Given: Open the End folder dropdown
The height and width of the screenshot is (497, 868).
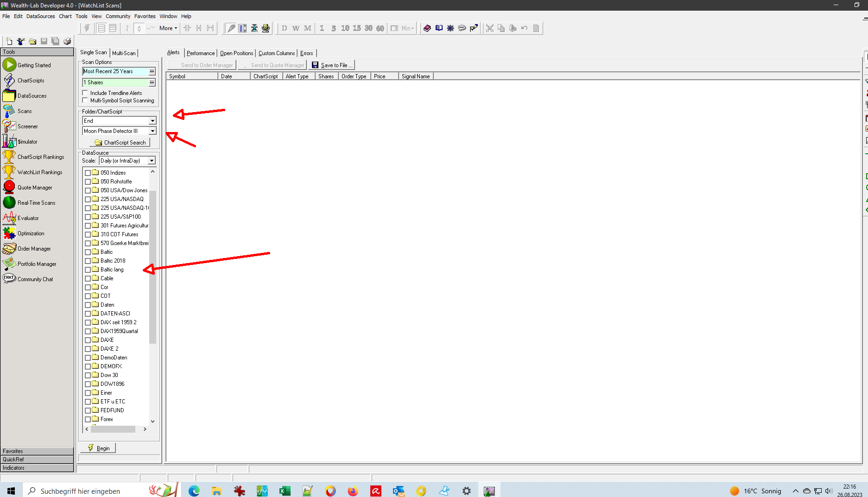Looking at the screenshot, I should point(152,121).
